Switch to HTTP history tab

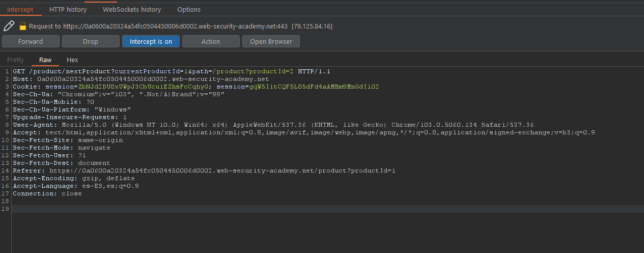(68, 9)
